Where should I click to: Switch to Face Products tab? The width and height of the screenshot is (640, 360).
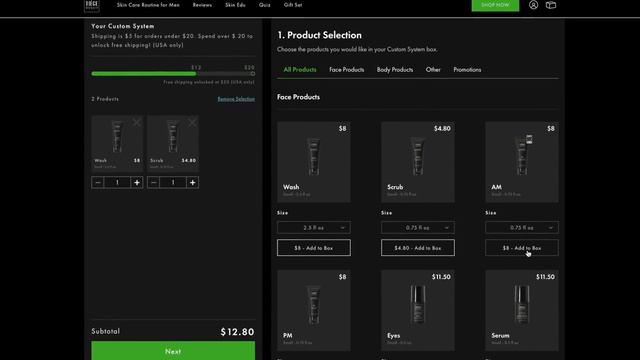click(347, 70)
